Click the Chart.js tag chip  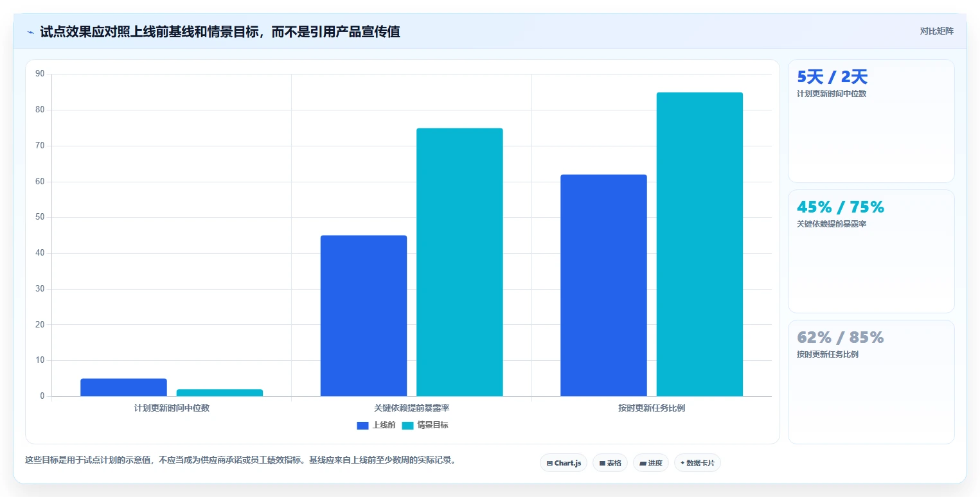pyautogui.click(x=564, y=463)
